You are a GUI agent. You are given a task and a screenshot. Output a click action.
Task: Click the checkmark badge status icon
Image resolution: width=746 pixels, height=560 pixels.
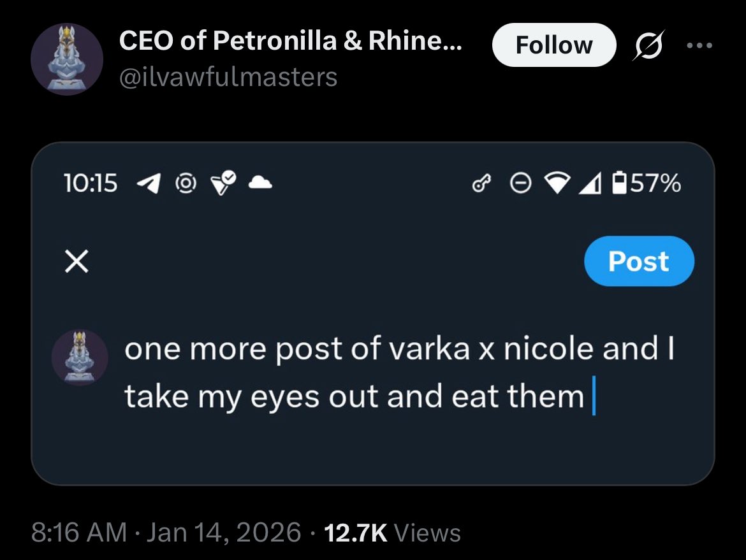221,184
